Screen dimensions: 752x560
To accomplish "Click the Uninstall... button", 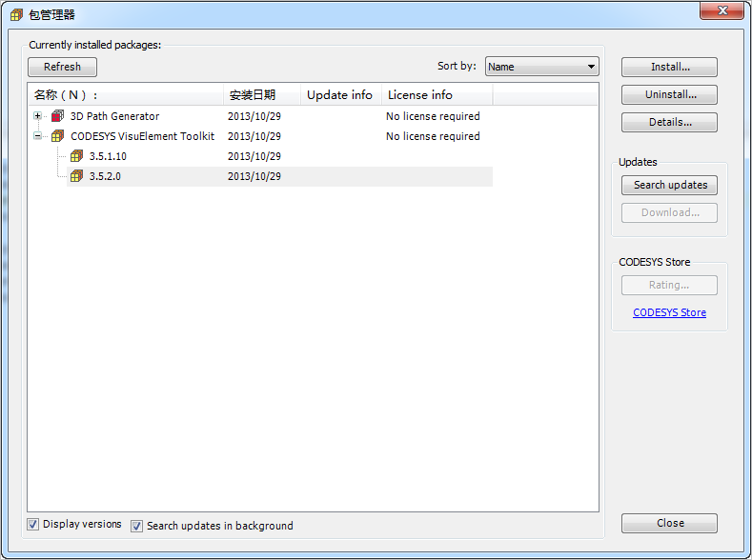I will (x=669, y=94).
